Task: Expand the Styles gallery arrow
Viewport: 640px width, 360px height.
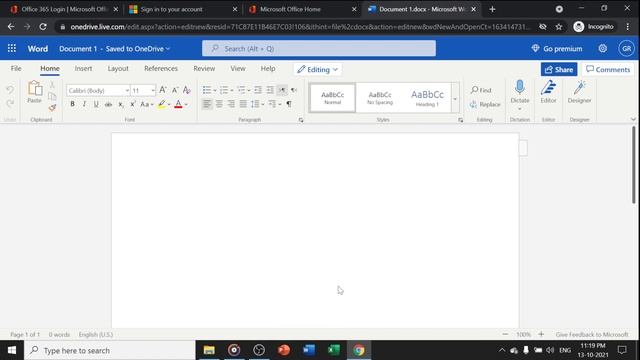Action: tap(455, 98)
